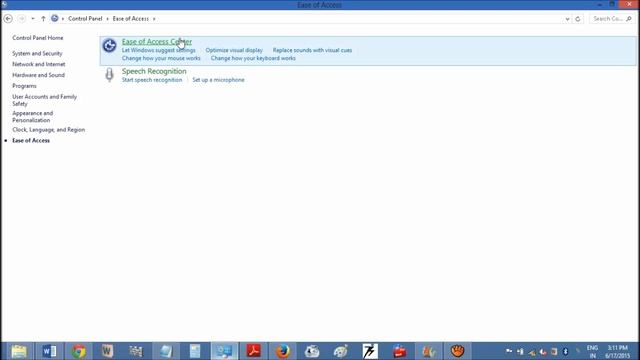Image resolution: width=640 pixels, height=360 pixels.
Task: Open the Ease of Access Center icon
Action: click(109, 45)
